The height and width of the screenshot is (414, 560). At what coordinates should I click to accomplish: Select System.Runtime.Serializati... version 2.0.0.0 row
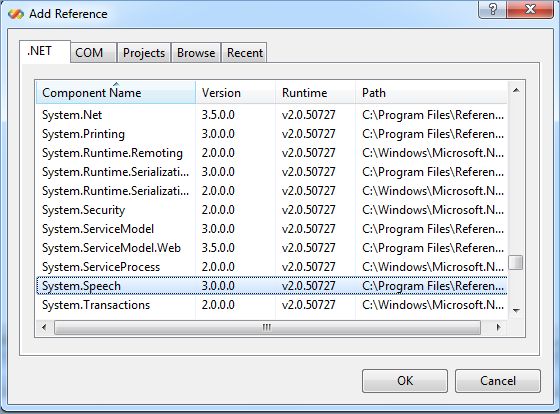coord(271,191)
